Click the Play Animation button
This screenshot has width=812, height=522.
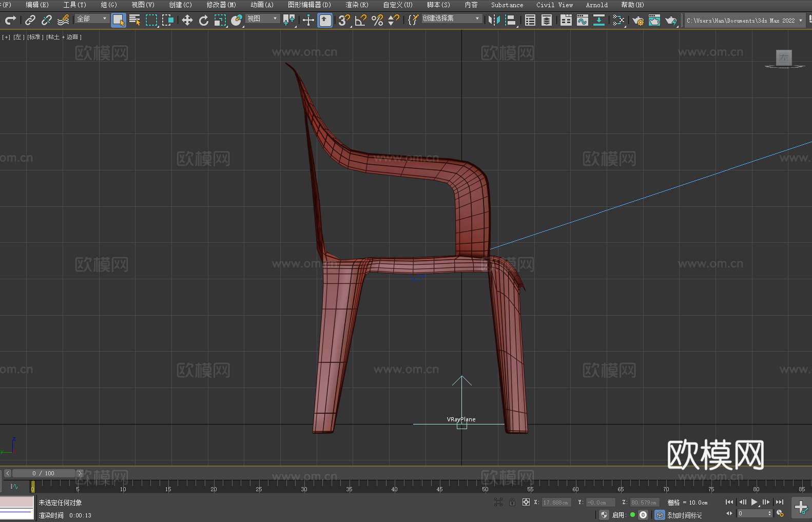click(754, 502)
